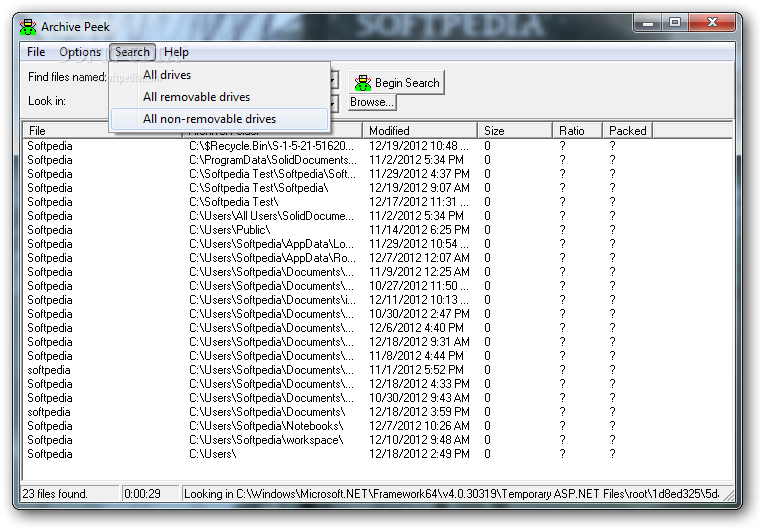763x530 pixels.
Task: Maximize the Archive Peek window
Action: 675,23
